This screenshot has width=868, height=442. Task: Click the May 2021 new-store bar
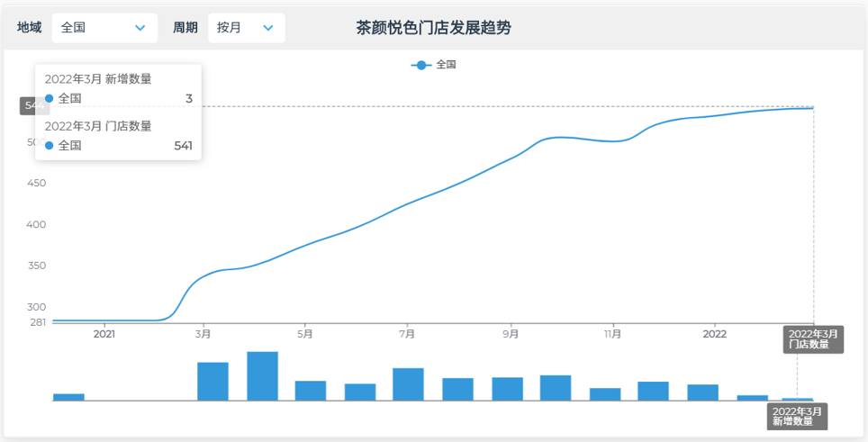(311, 390)
